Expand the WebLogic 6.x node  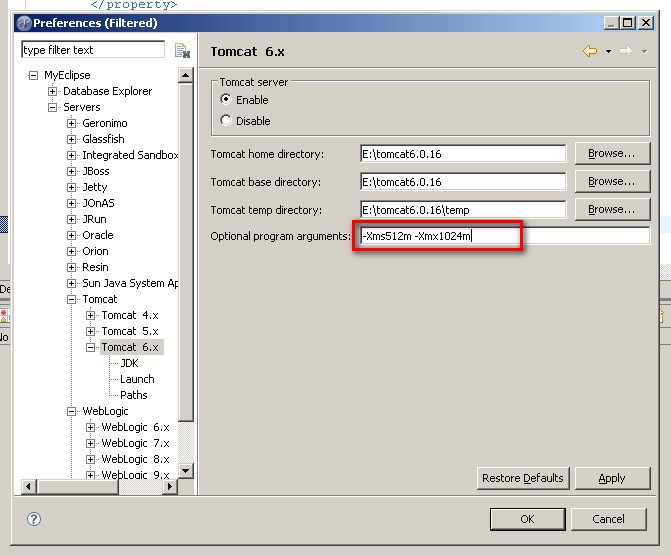(x=90, y=427)
